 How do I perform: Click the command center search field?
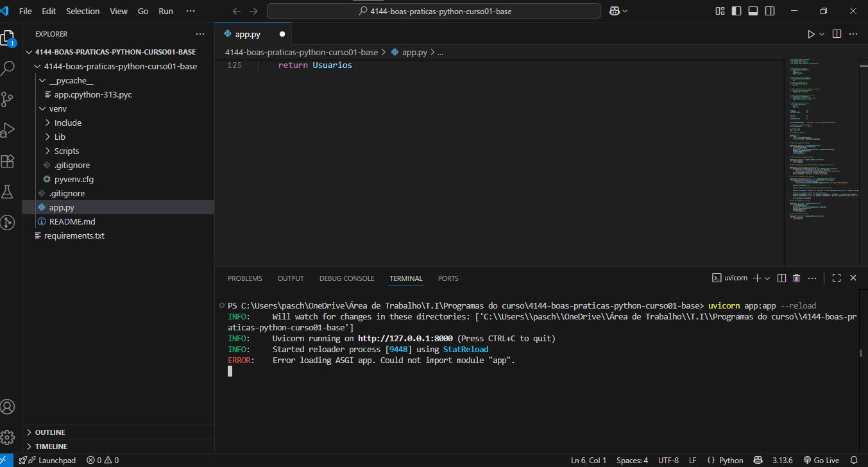coord(434,11)
